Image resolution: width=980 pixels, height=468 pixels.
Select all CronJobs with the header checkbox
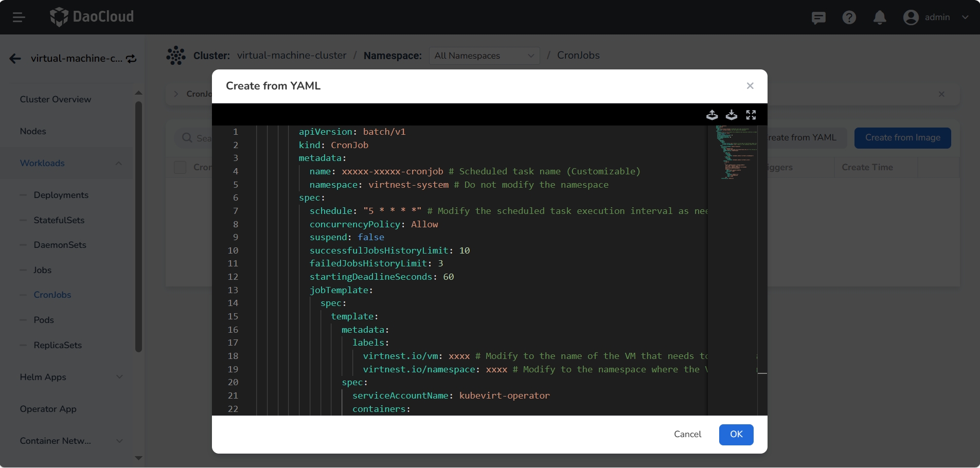(x=180, y=167)
